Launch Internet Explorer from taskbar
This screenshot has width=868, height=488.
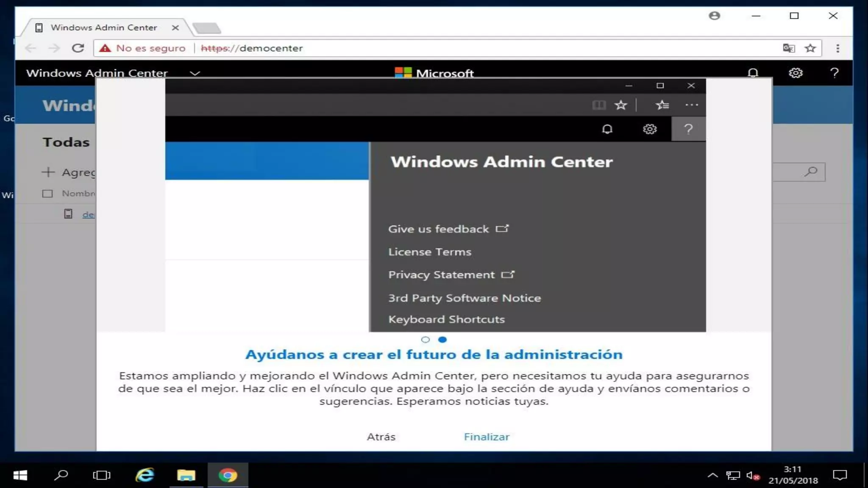145,475
